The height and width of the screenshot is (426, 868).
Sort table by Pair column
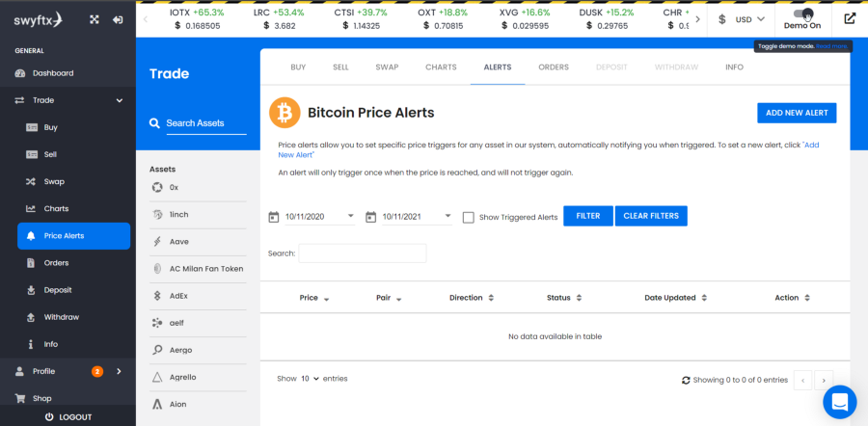pyautogui.click(x=390, y=298)
